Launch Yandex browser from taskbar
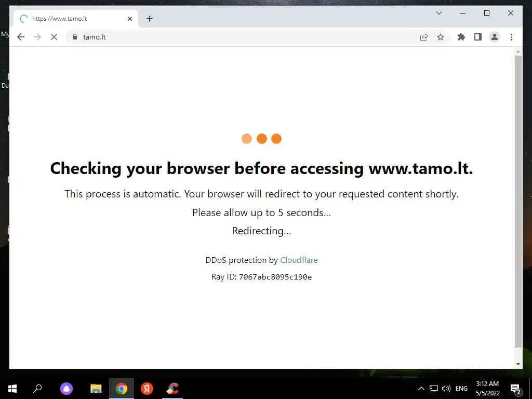The image size is (532, 399). coord(147,389)
